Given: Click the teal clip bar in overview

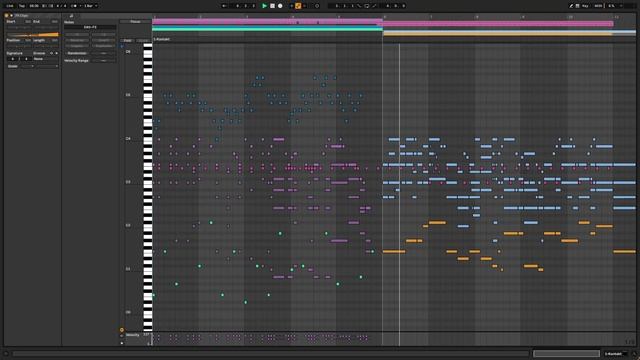Looking at the screenshot, I should (267, 29).
